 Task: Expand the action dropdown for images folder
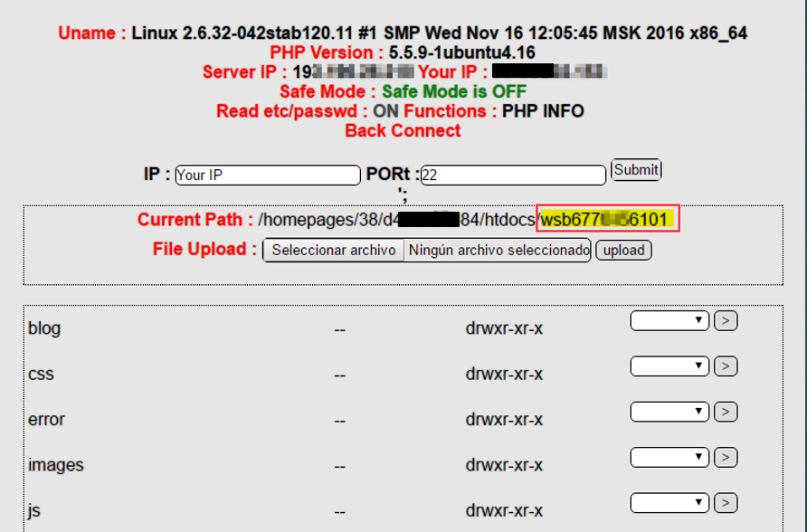click(669, 457)
